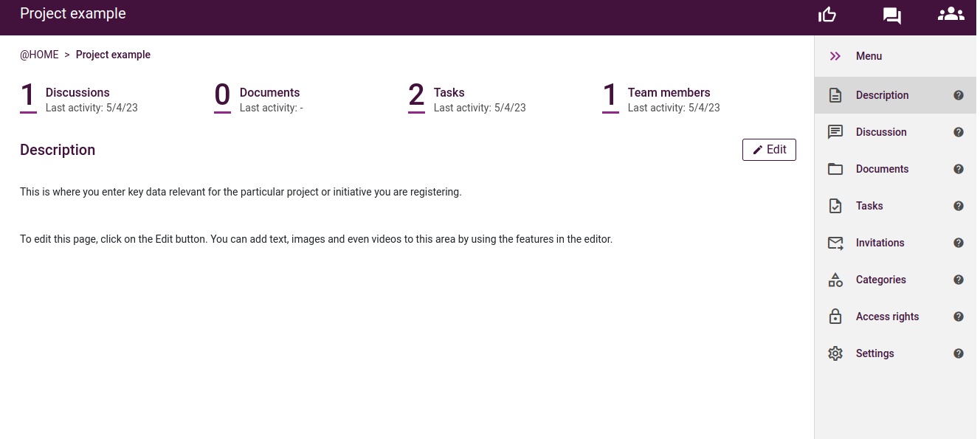Click the thumbs-up icon in header
Viewport: 980px width, 439px height.
tap(827, 14)
